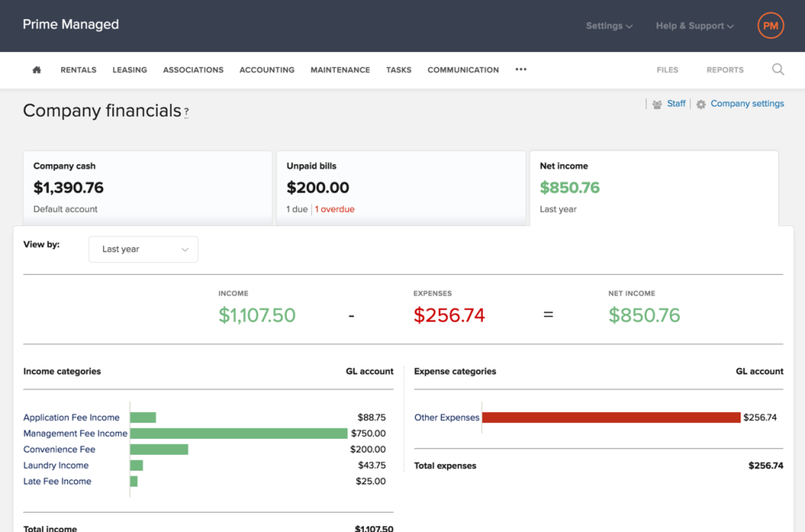Viewport: 805px width, 532px height.
Task: Open the PM user avatar
Action: (770, 26)
